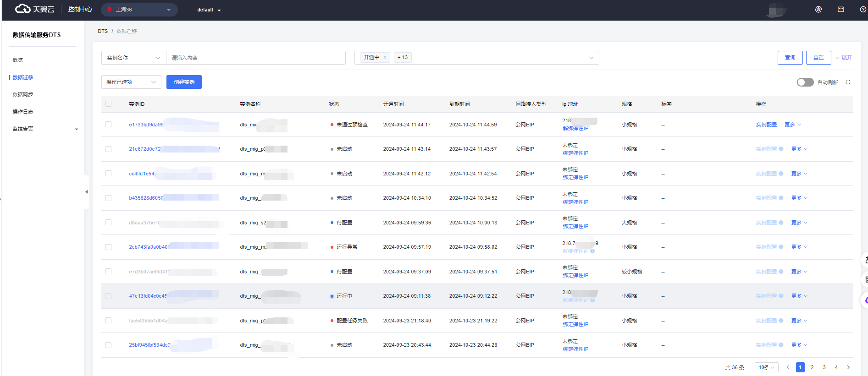This screenshot has width=868, height=376.
Task: Open 更多 menu for 配置任务失败 row
Action: pyautogui.click(x=799, y=321)
